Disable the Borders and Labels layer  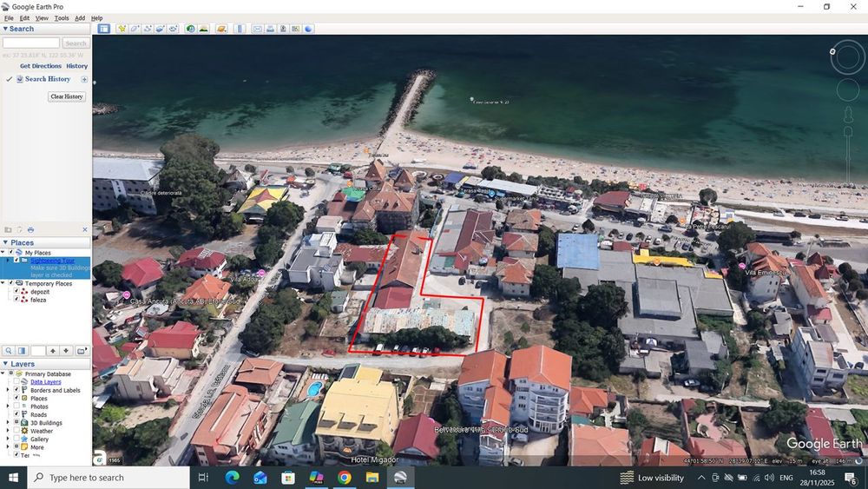click(16, 390)
